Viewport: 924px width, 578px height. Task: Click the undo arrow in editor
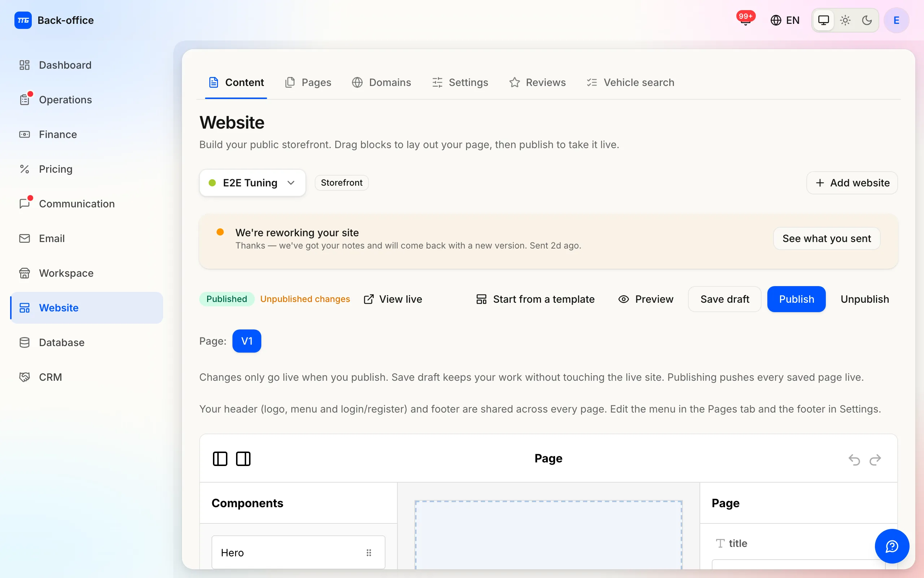click(x=854, y=460)
